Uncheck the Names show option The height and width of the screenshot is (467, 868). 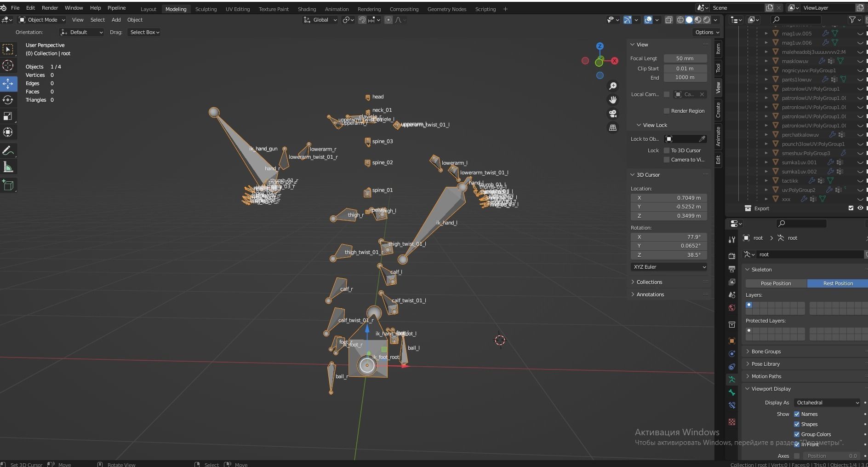[797, 414]
